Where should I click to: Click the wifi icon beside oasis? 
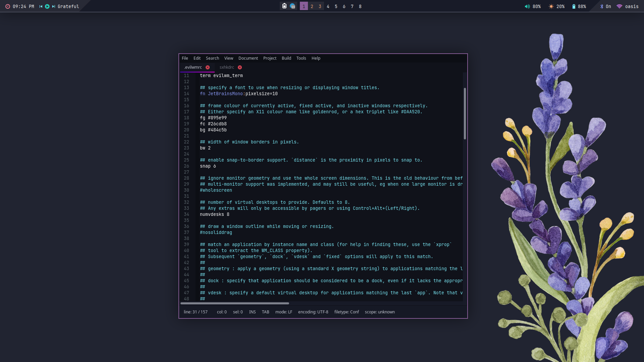click(x=620, y=6)
